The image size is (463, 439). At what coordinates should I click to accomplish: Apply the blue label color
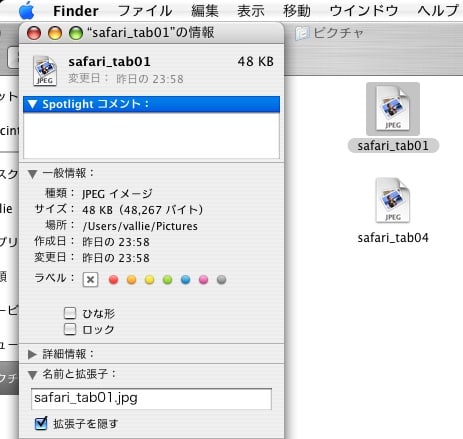[x=185, y=280]
